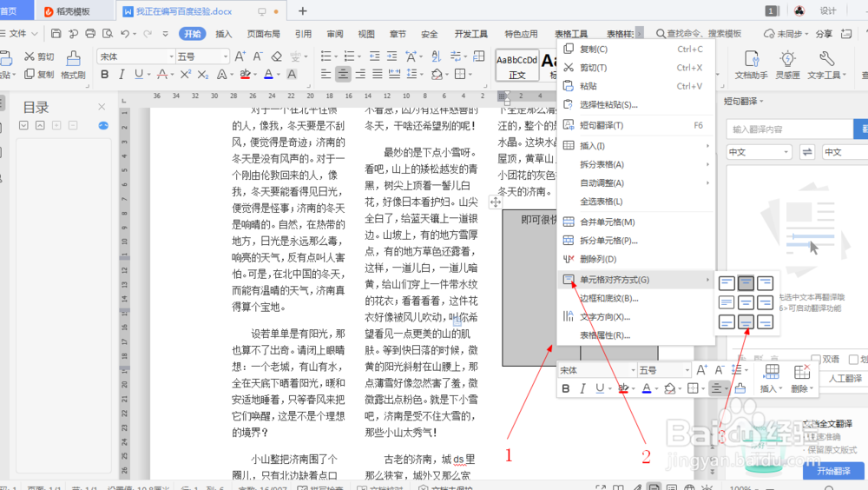Select top-center cell alignment option

click(746, 284)
